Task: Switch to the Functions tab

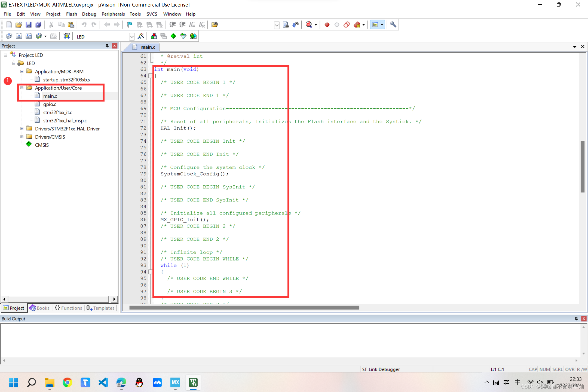Action: [x=69, y=308]
